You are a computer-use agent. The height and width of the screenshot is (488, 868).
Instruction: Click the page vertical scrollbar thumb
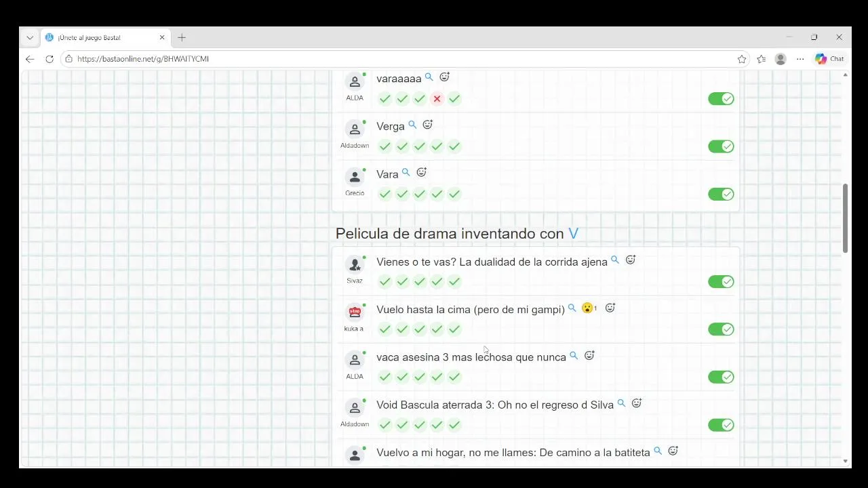(845, 218)
